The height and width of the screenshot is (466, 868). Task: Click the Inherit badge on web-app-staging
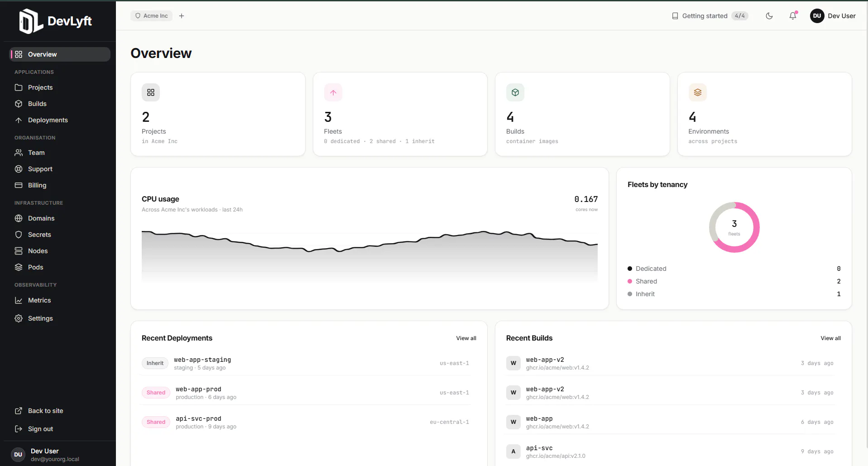155,363
